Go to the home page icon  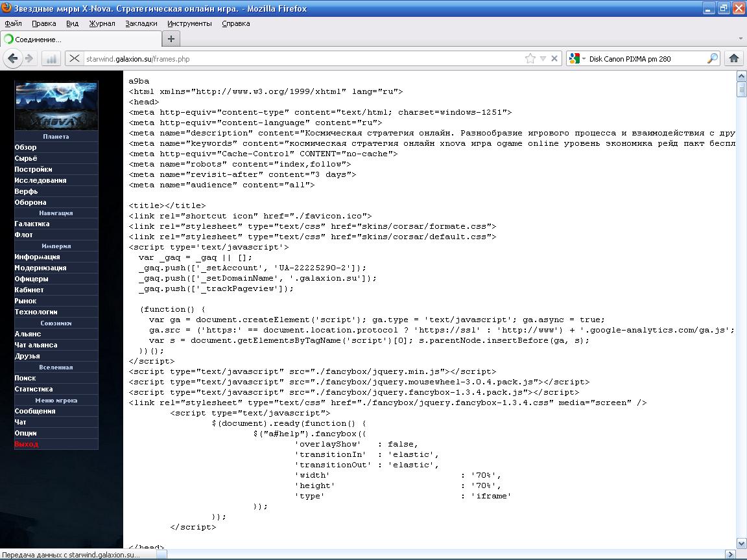coord(733,58)
